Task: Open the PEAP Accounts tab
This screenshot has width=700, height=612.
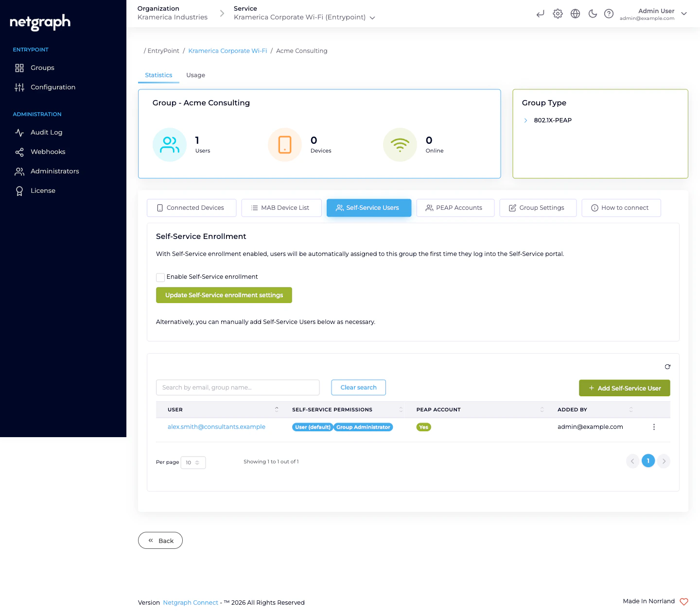Action: tap(455, 208)
